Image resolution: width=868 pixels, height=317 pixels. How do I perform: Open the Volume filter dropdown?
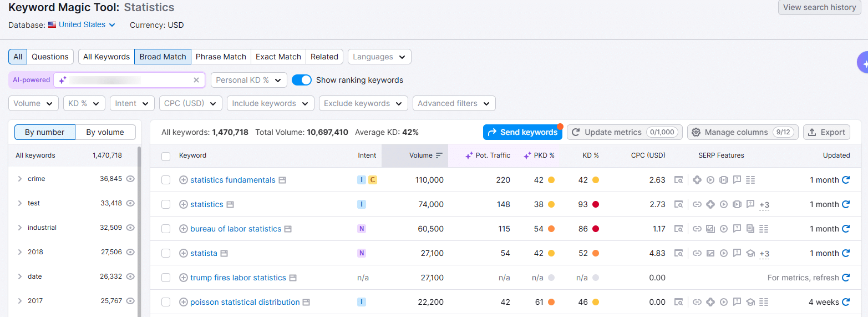click(33, 103)
